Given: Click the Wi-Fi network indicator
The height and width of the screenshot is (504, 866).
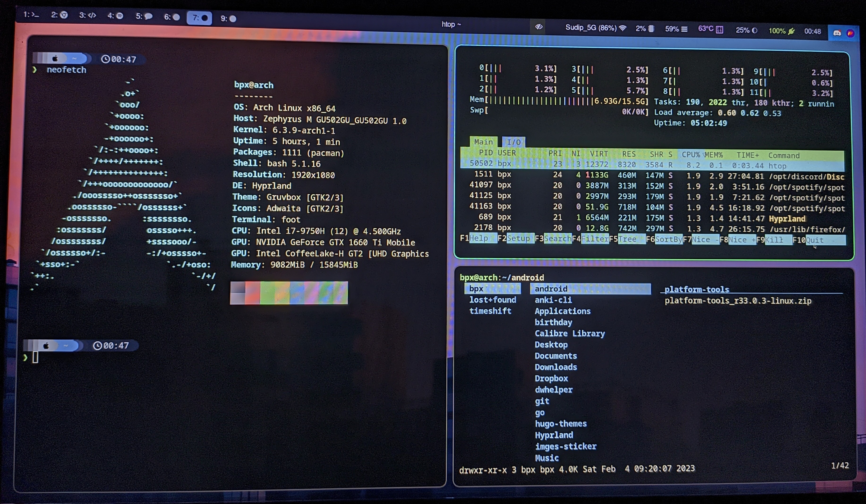Looking at the screenshot, I should tap(596, 28).
